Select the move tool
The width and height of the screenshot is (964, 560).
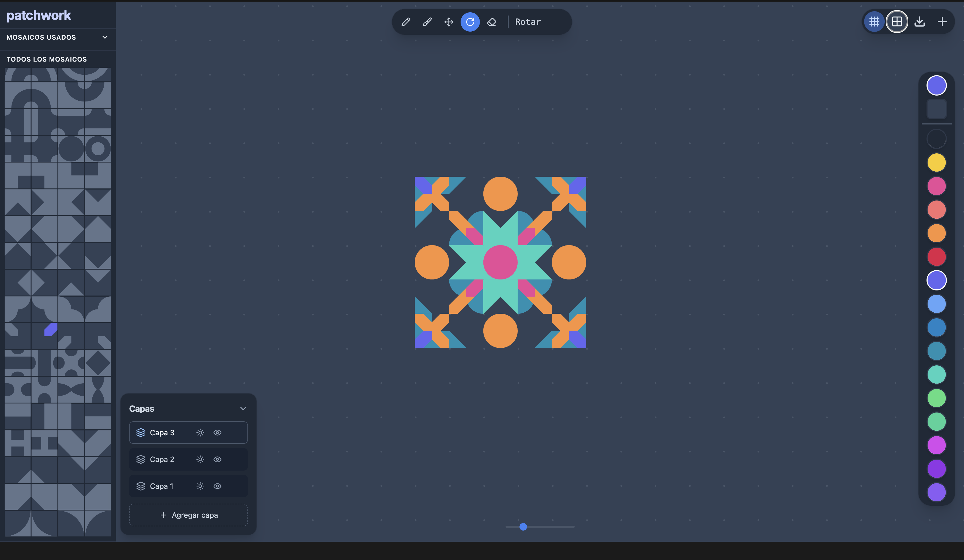(x=449, y=22)
